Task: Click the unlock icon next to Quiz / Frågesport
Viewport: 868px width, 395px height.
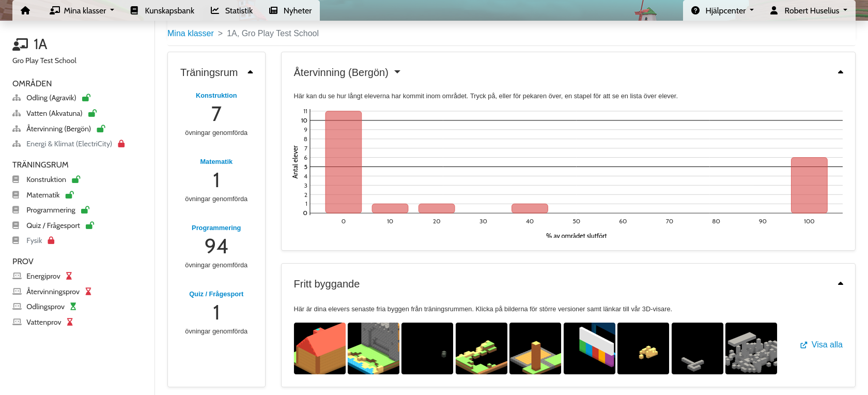Action: [x=90, y=225]
